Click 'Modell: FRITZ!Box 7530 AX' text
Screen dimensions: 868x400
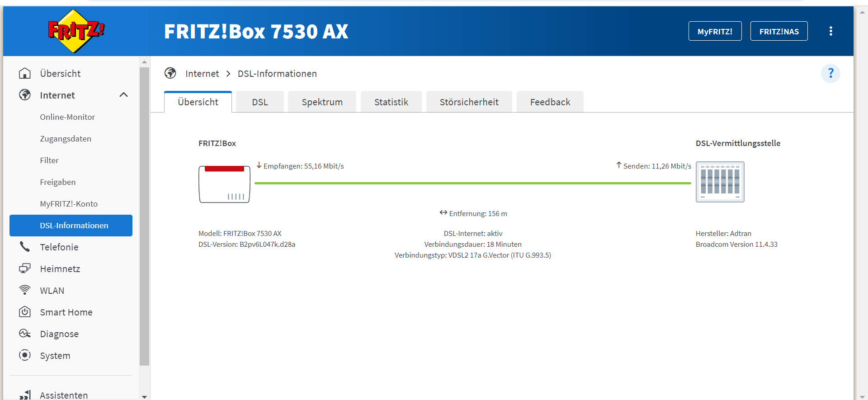click(240, 234)
